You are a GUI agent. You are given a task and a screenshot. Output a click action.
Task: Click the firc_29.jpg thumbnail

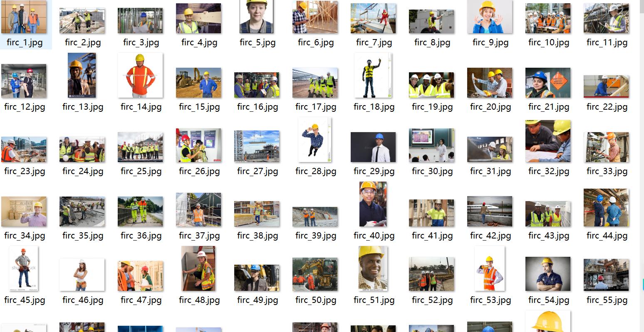point(373,147)
